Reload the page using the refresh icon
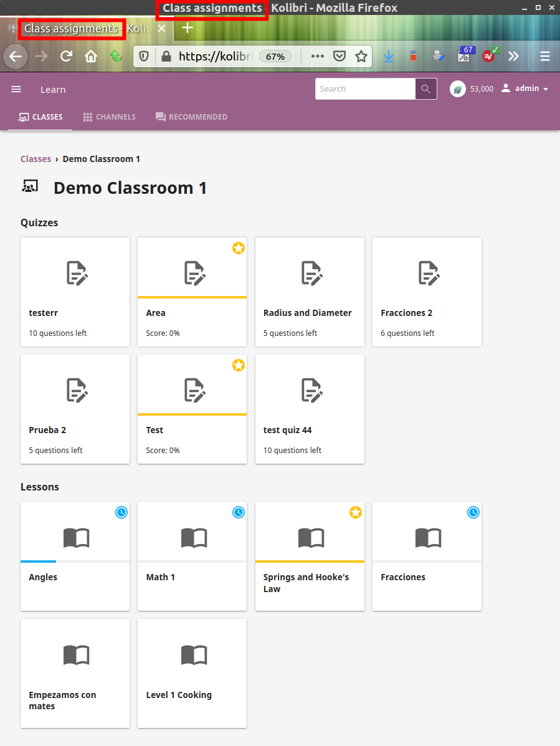This screenshot has height=746, width=560. 66,56
